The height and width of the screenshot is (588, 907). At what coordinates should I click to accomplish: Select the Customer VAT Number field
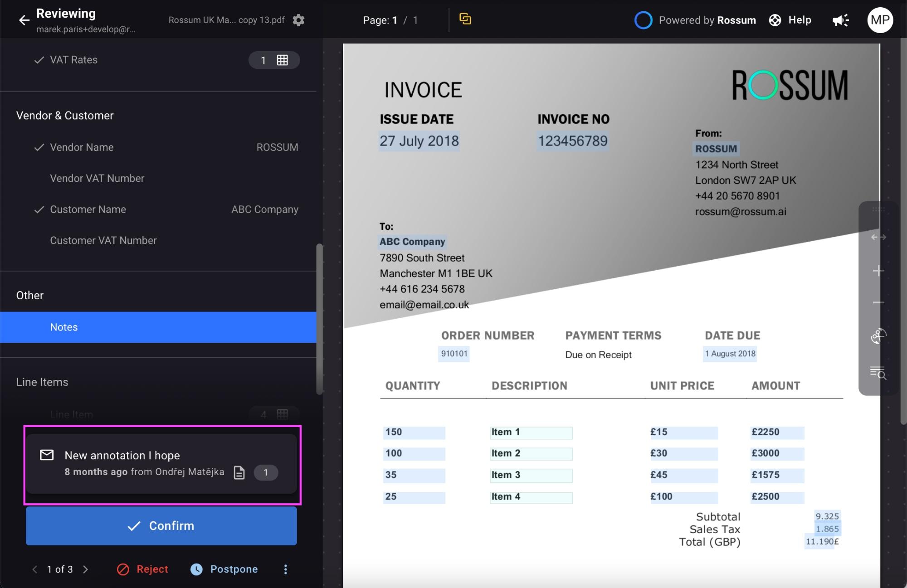[158, 240]
